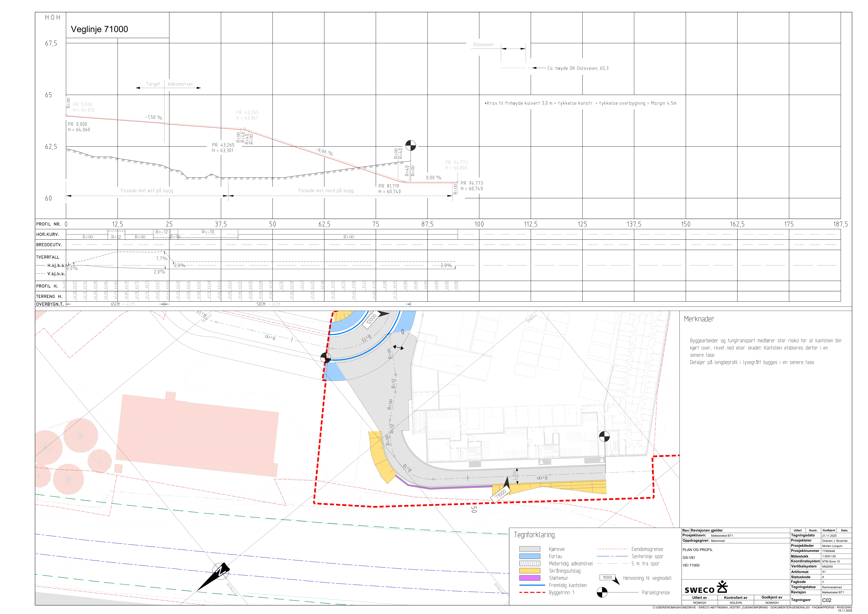Click the Oppdragsgiver value "Betonmast"

coord(718,541)
